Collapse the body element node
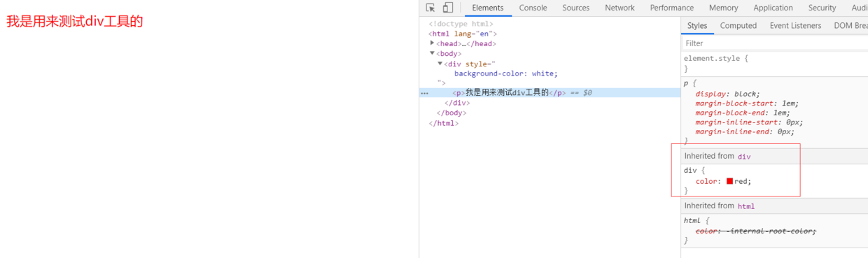Screen dimensions: 868x258 433,52
